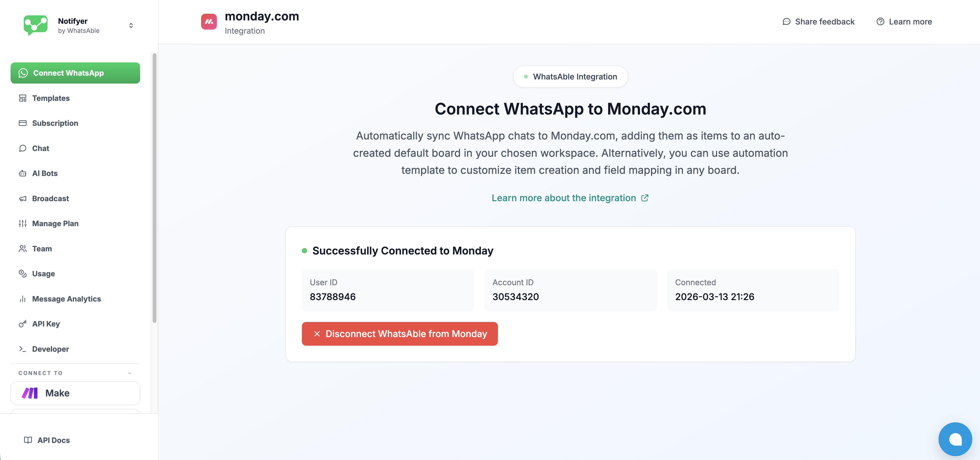The height and width of the screenshot is (460, 980).
Task: Click the monday.com integration logo
Action: tap(209, 22)
